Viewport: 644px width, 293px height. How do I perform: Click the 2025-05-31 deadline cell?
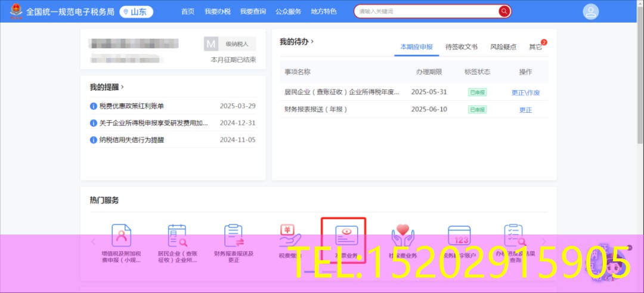[x=429, y=92]
